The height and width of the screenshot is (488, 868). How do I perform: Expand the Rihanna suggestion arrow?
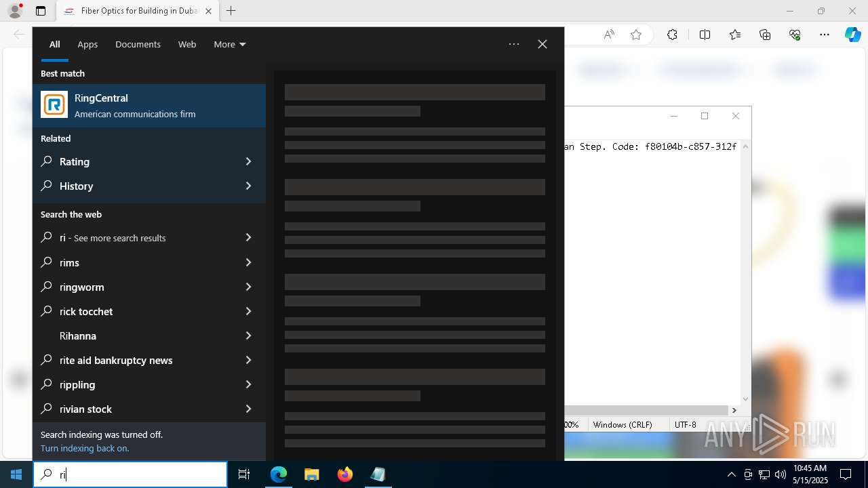click(248, 335)
